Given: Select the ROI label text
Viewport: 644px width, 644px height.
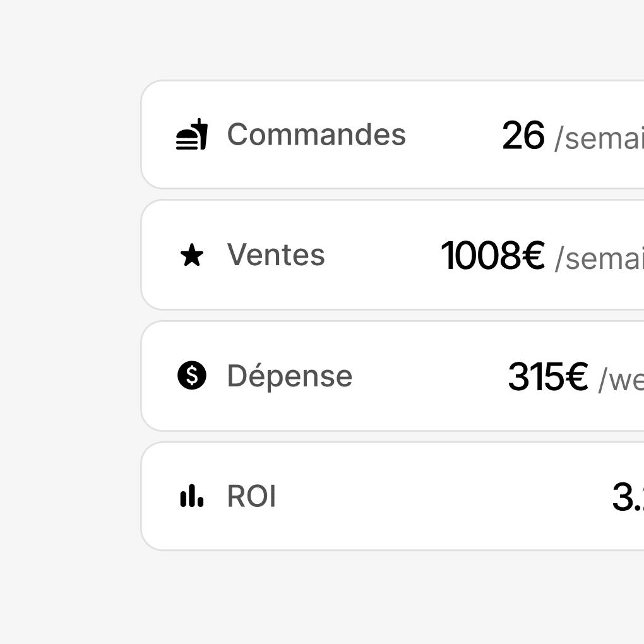Looking at the screenshot, I should click(x=251, y=497).
